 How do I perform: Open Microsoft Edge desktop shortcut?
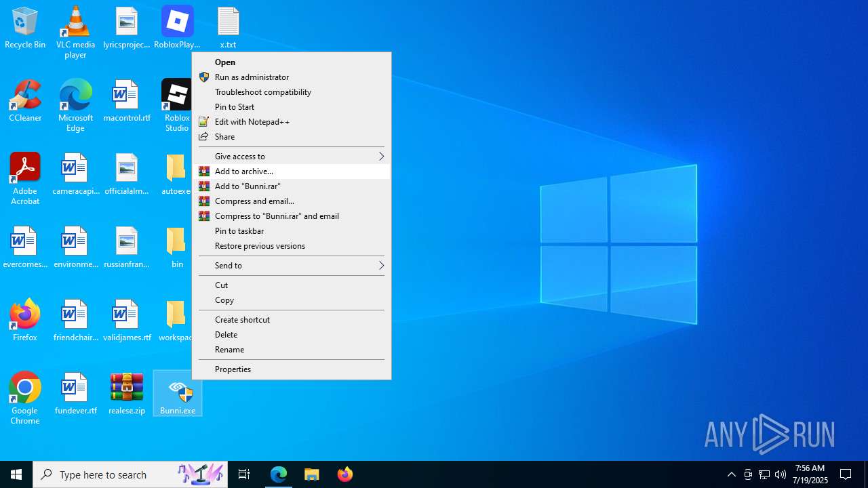coord(75,105)
